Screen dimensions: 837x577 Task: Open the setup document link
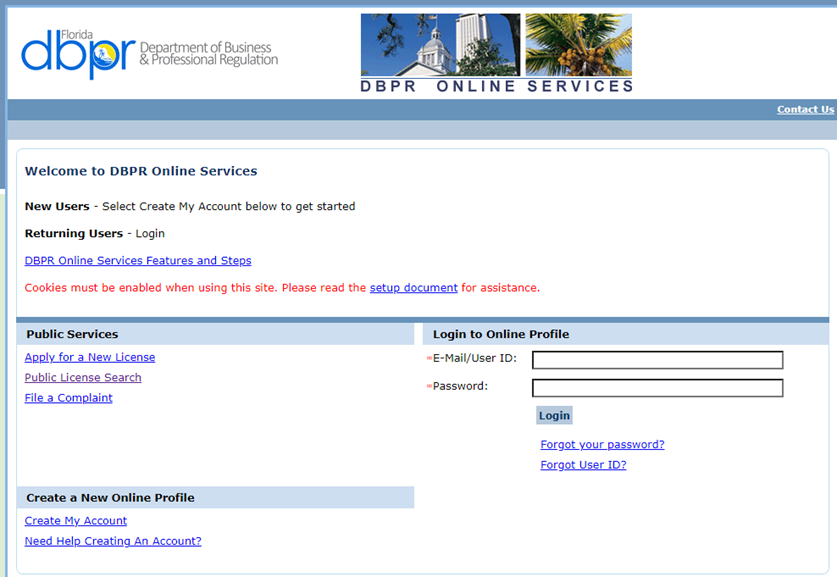click(413, 288)
